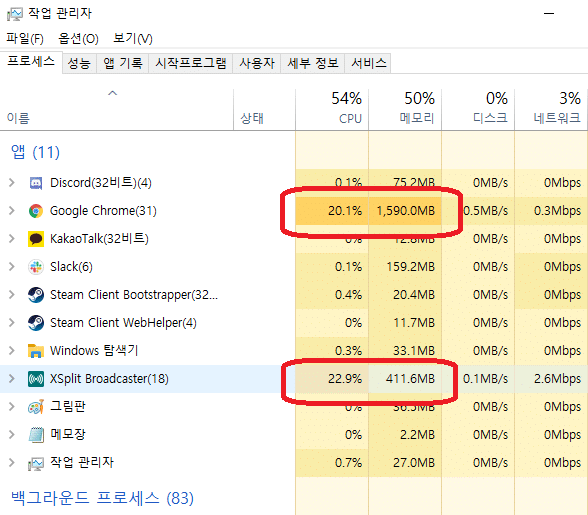Image resolution: width=588 pixels, height=515 pixels.
Task: Sort by the 상태 column header
Action: 264,110
